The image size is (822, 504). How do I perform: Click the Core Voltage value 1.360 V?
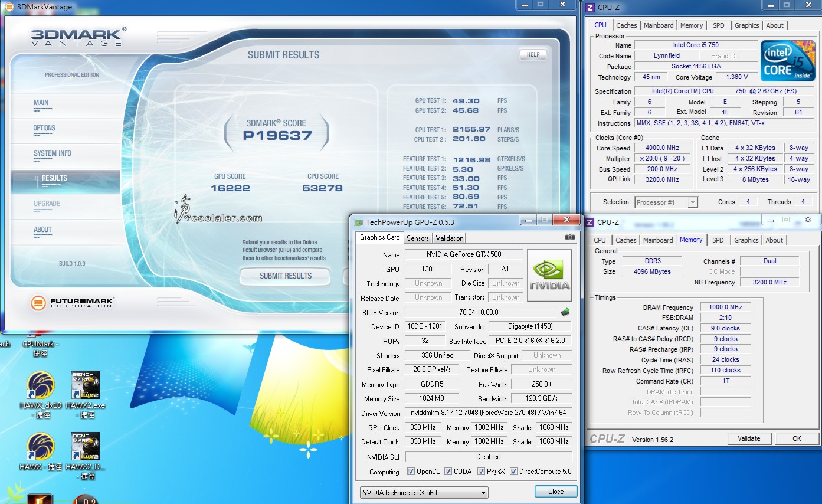[736, 77]
